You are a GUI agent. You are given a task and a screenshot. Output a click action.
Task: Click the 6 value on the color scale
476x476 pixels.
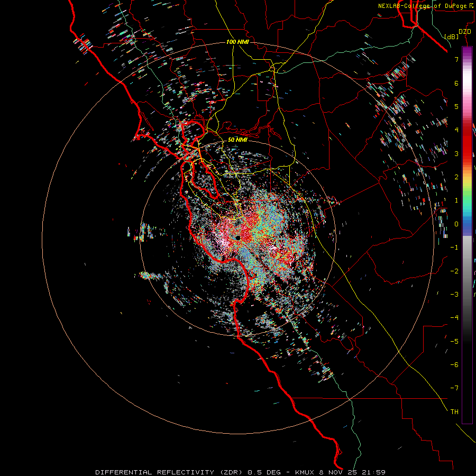[x=456, y=83]
